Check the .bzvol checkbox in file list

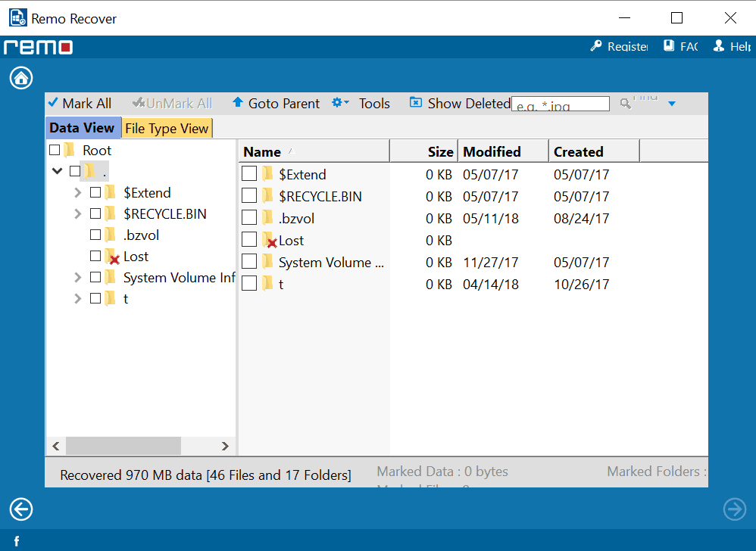(x=249, y=218)
